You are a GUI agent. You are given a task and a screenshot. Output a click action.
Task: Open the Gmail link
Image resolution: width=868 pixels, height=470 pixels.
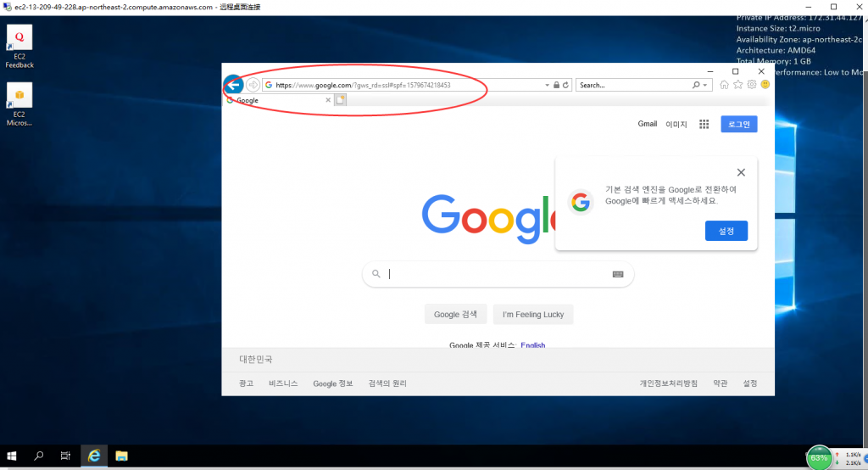click(x=647, y=124)
